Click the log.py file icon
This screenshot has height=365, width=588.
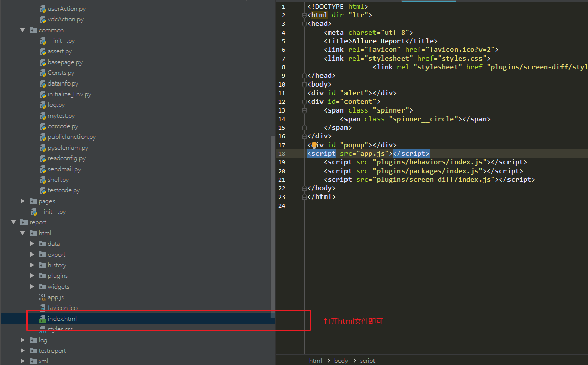click(43, 105)
